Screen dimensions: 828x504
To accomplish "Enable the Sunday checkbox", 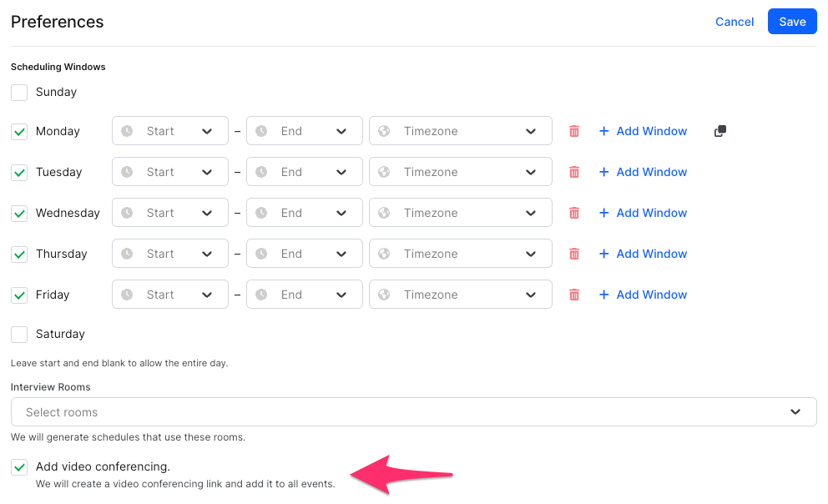I will (x=19, y=93).
